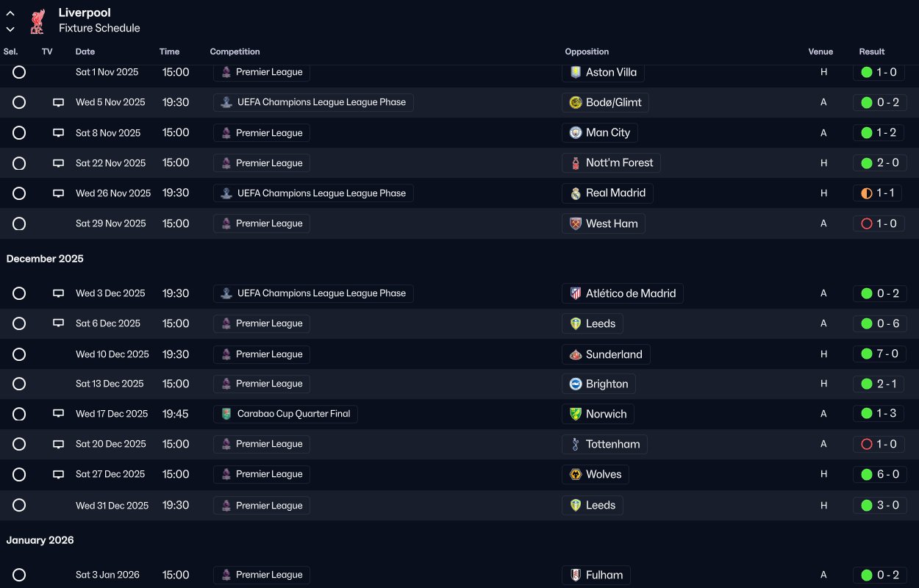
Task: Open the Aston Villa club badge
Action: coord(576,72)
